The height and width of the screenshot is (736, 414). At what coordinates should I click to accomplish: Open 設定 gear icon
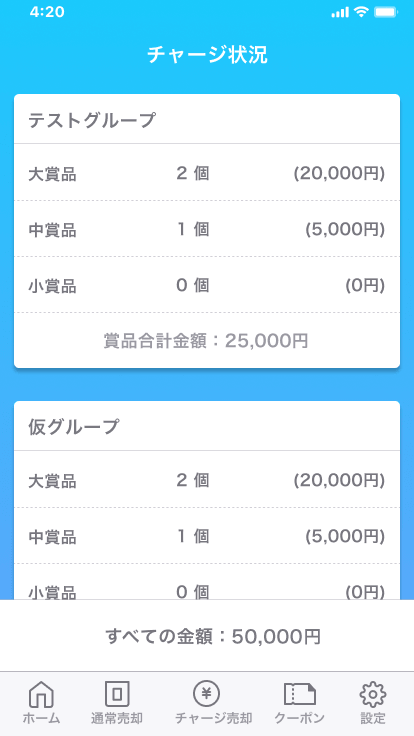point(373,694)
